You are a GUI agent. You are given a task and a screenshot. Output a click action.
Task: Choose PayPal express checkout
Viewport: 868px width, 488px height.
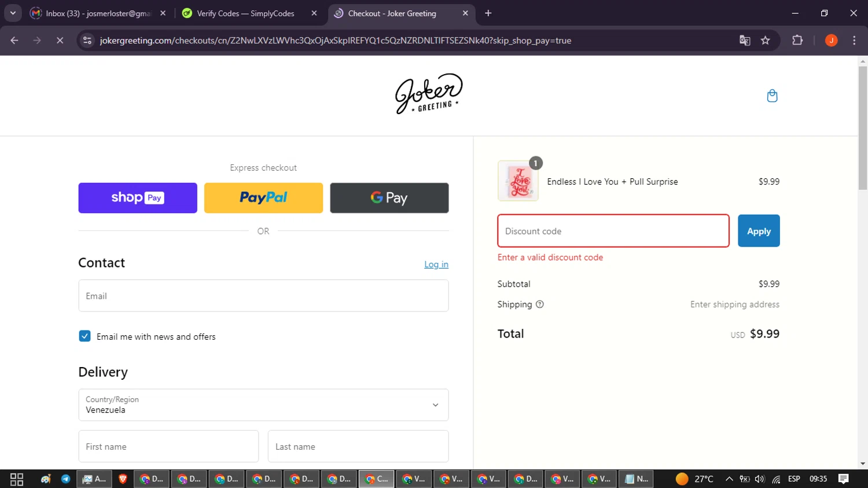pos(263,198)
